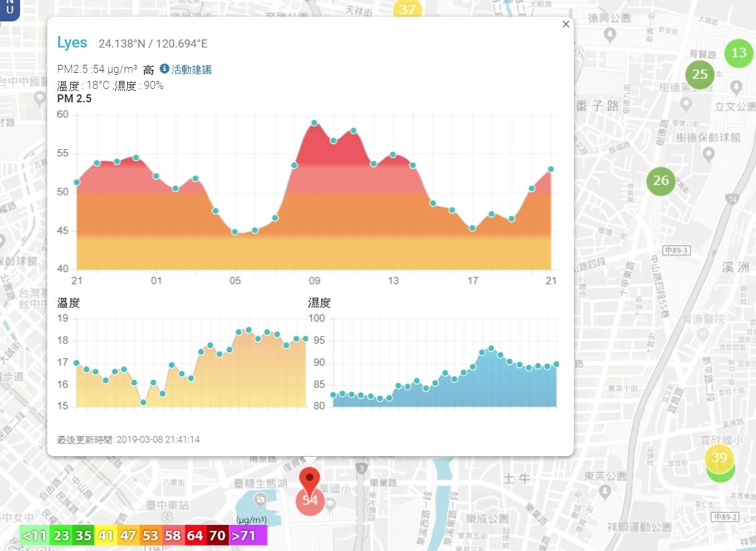
Task: Click the yellow sensor marker showing 39
Action: [719, 457]
